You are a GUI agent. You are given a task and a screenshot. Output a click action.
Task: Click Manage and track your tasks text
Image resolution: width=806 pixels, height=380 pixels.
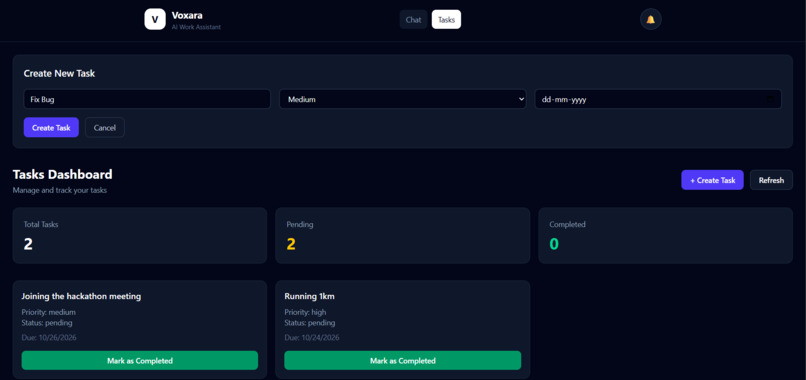point(60,190)
